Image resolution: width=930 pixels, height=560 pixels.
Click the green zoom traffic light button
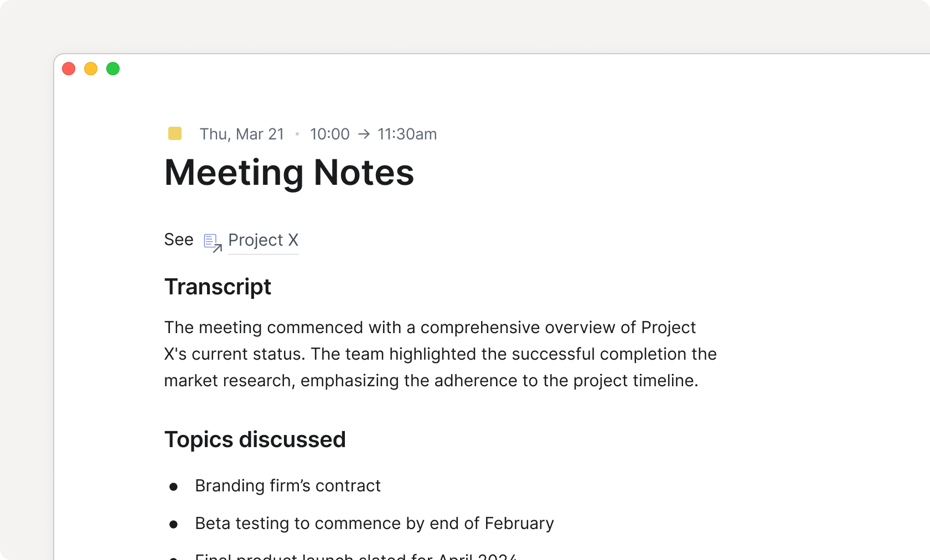pyautogui.click(x=113, y=69)
